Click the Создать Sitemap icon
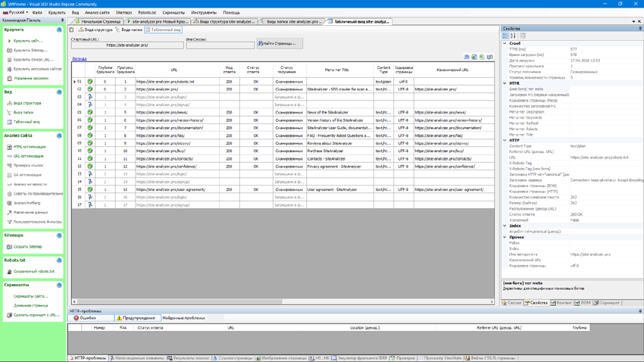This screenshot has width=644, height=362. [x=9, y=247]
